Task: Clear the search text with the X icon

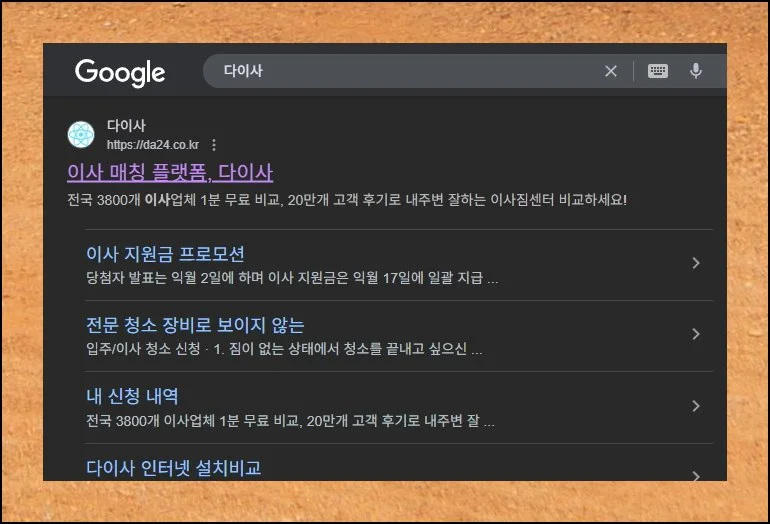Action: [611, 71]
